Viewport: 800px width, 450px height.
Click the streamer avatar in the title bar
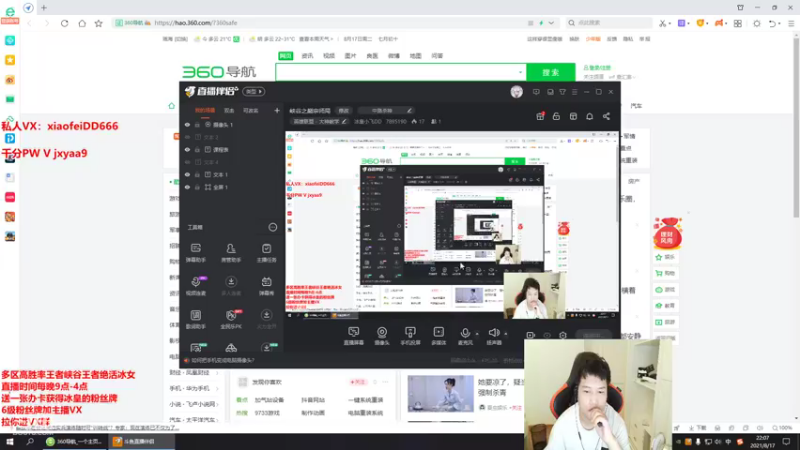pos(516,92)
